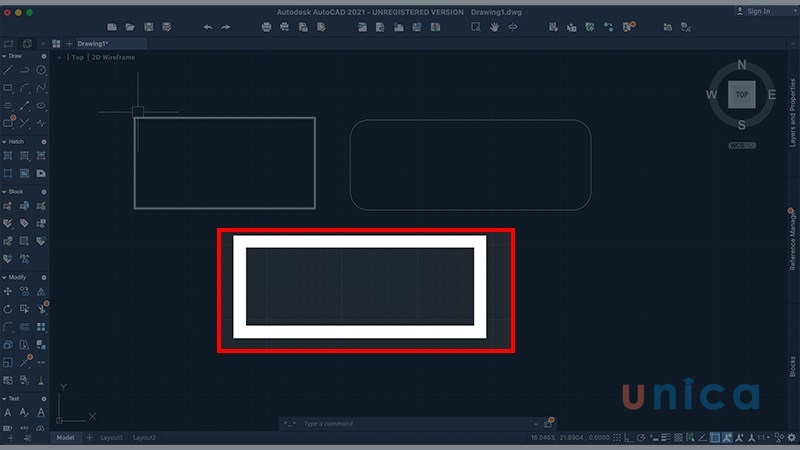
Task: Select the Line tool in Draw panel
Action: point(8,70)
